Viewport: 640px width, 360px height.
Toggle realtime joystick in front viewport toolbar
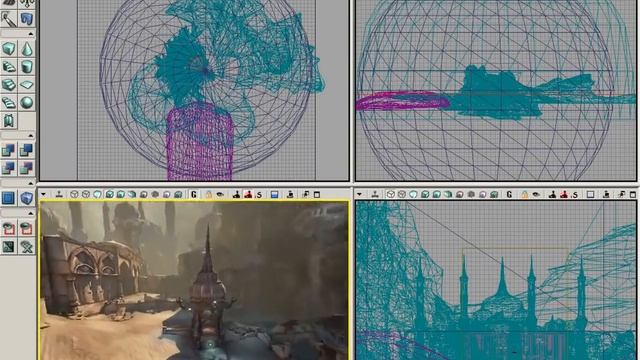point(375,195)
